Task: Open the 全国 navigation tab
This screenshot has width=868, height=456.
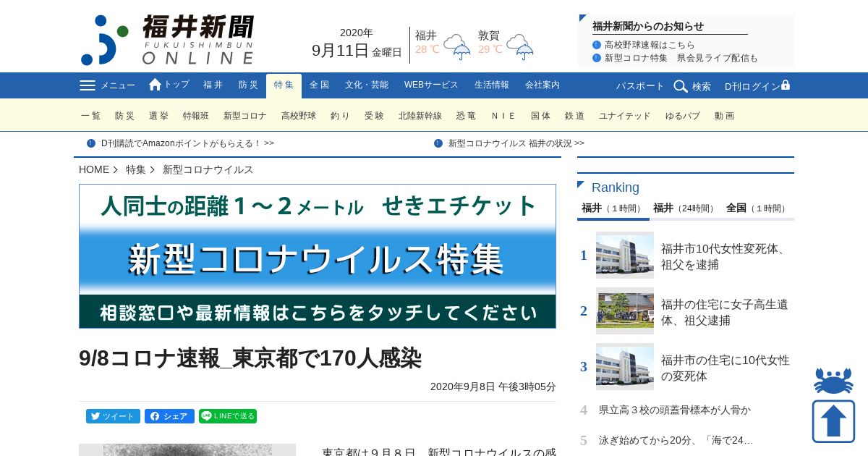Action: [319, 85]
